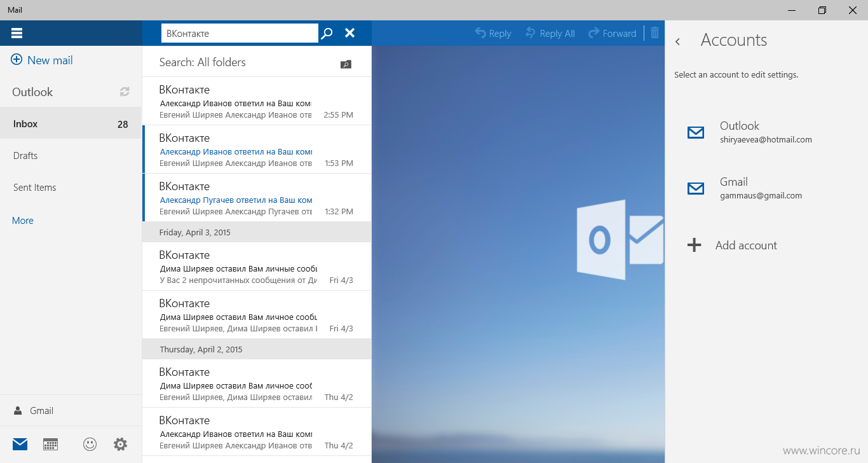Open the last ВКонтакте email, Александр Иванов Thu 4/2

(257, 432)
